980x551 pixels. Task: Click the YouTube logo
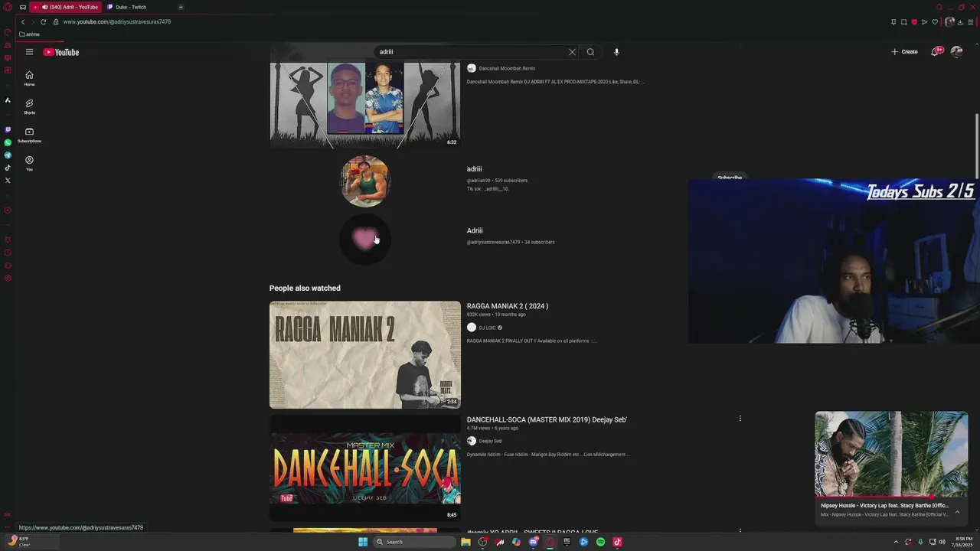[61, 52]
